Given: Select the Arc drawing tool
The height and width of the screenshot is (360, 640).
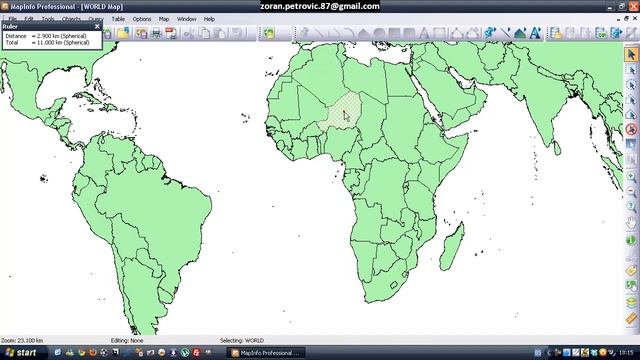Looking at the screenshot, I should (349, 33).
